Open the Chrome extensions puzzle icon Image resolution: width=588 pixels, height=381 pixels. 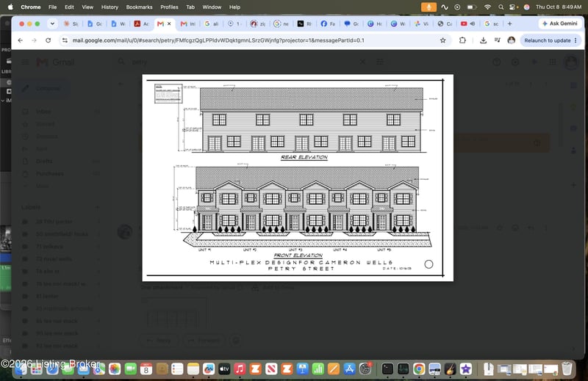tap(462, 40)
